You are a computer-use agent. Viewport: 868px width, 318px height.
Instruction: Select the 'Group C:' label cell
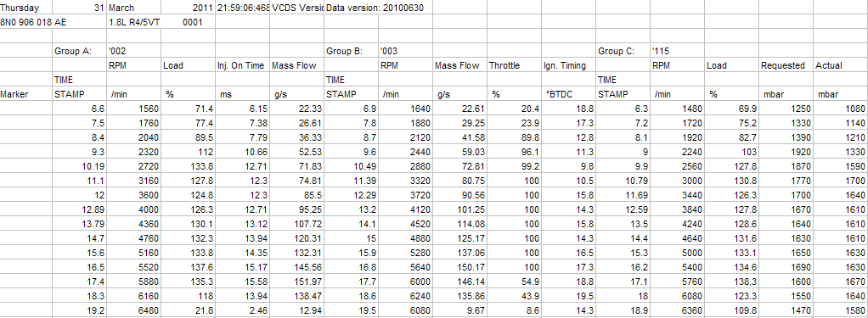623,51
